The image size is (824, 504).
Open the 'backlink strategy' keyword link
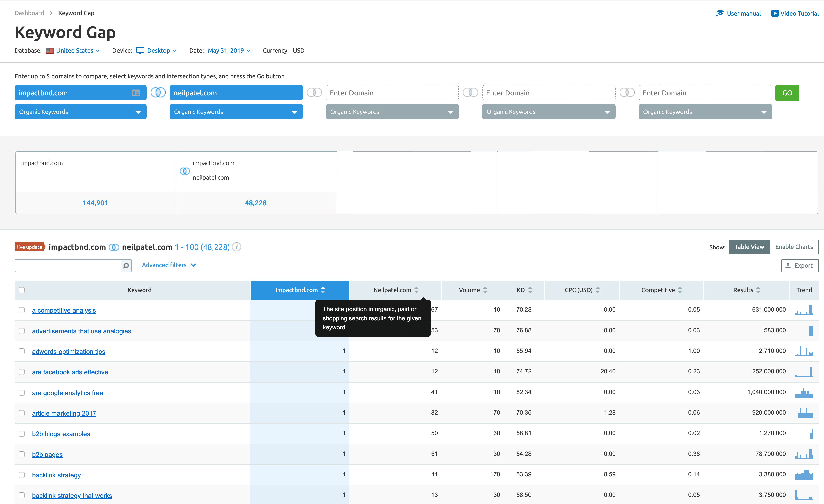56,475
